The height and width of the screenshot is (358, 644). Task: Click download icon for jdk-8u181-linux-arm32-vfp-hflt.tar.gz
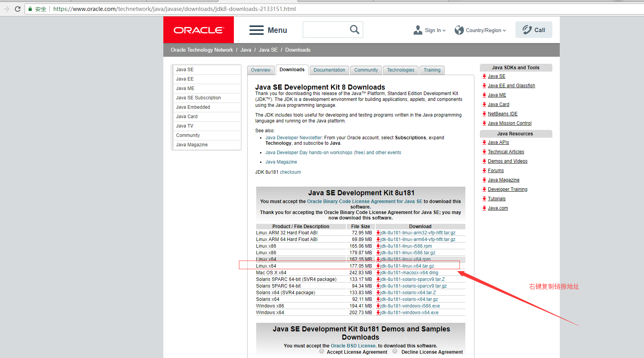(x=378, y=233)
